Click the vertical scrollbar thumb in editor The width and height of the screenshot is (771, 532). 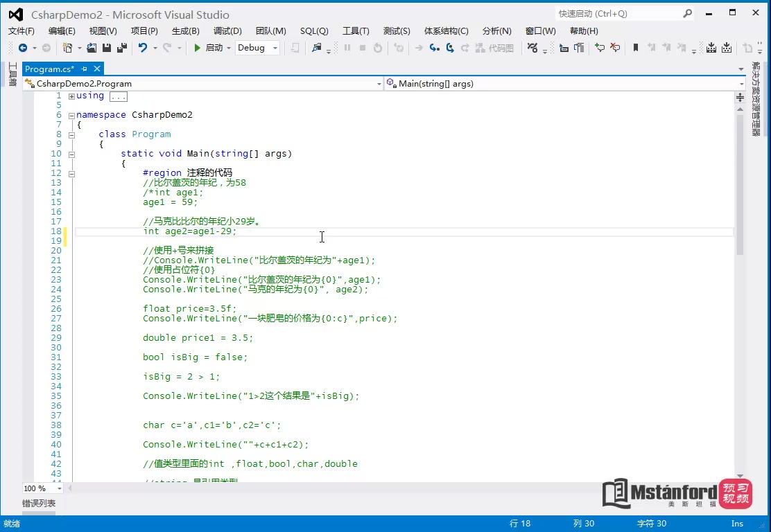(740, 185)
